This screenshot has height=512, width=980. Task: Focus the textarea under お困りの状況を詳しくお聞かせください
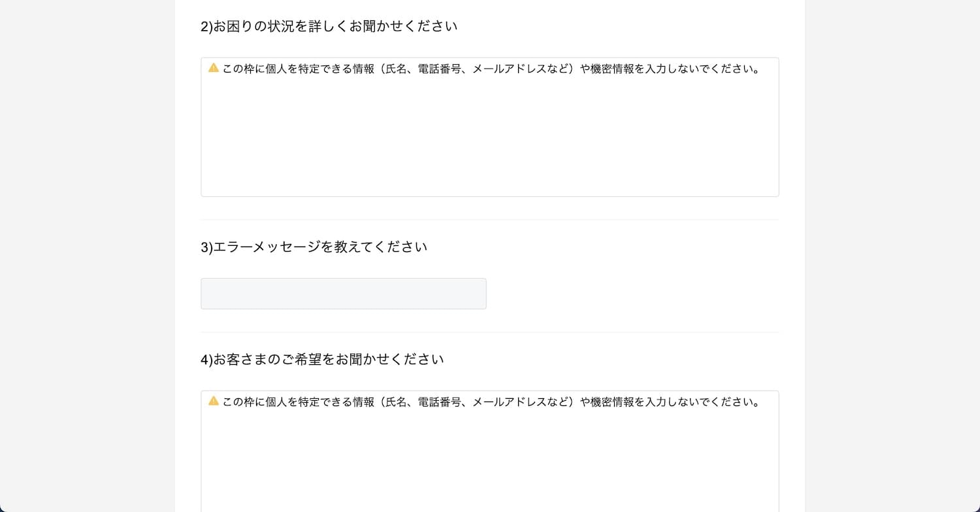pyautogui.click(x=490, y=127)
